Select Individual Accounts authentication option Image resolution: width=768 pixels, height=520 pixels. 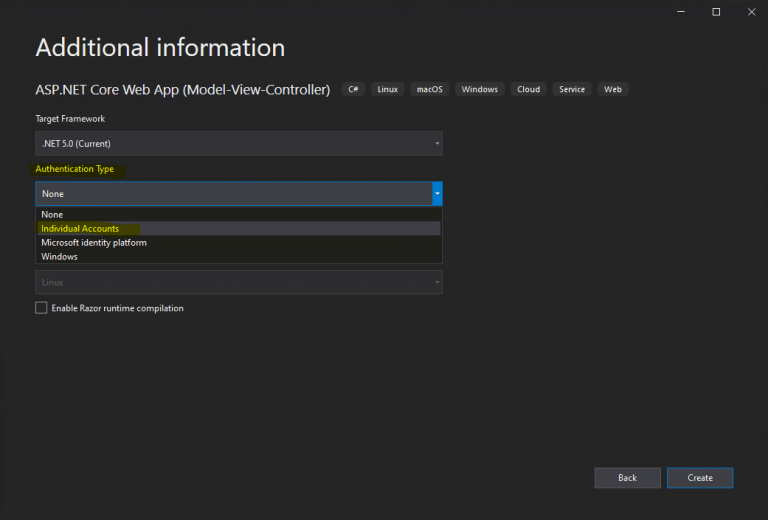pos(239,229)
